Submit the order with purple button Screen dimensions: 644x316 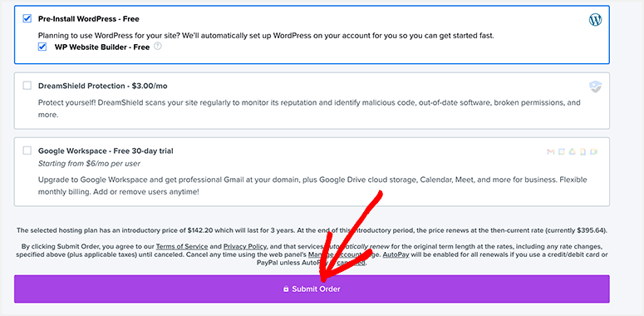312,289
